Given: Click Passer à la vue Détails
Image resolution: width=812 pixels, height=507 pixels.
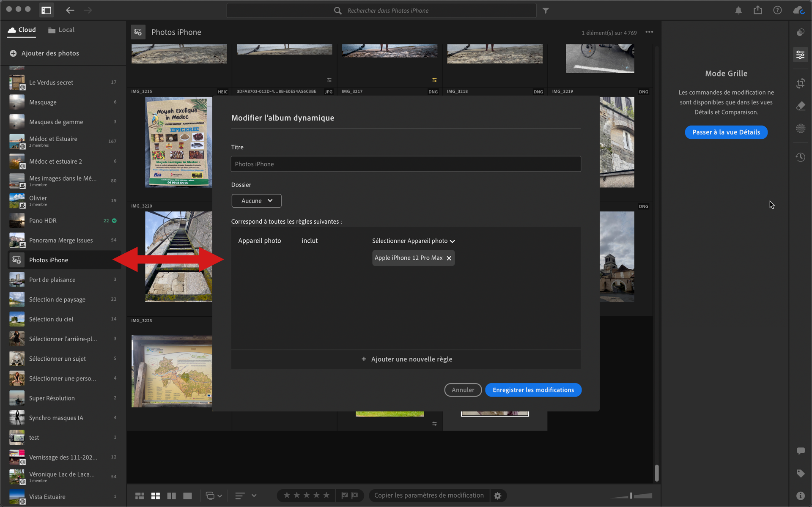Looking at the screenshot, I should click(x=726, y=132).
